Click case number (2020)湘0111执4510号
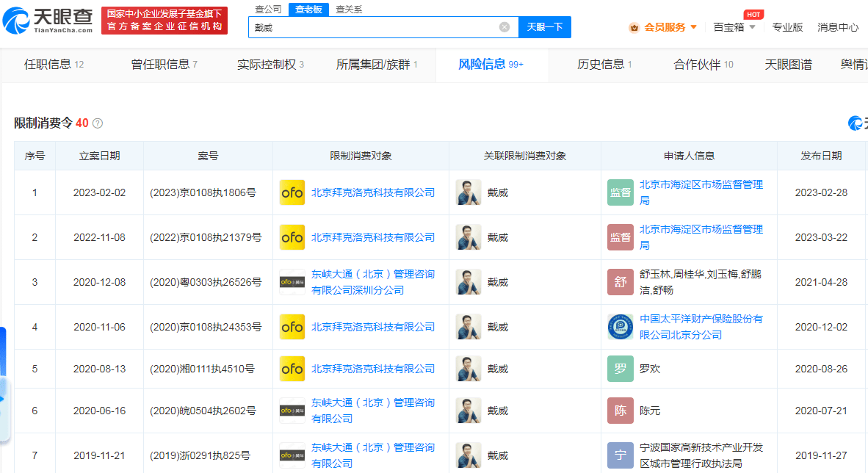The width and height of the screenshot is (868, 473). (202, 369)
